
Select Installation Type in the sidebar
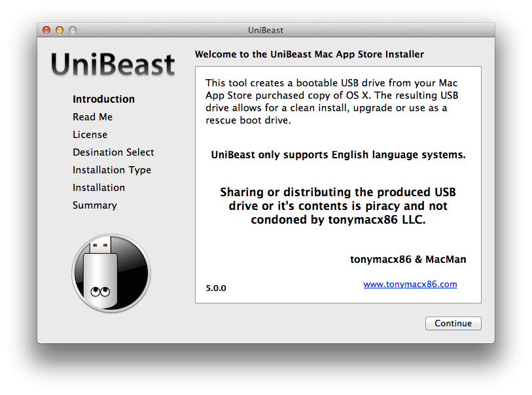coord(112,169)
